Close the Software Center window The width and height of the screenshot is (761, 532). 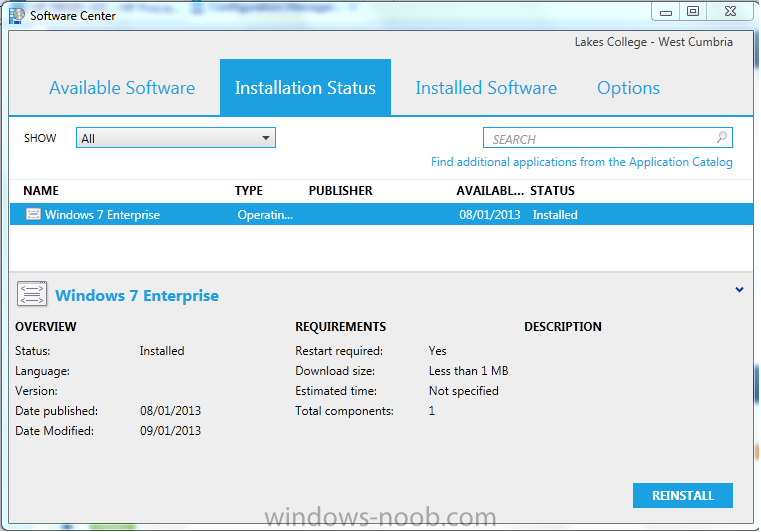[x=730, y=11]
